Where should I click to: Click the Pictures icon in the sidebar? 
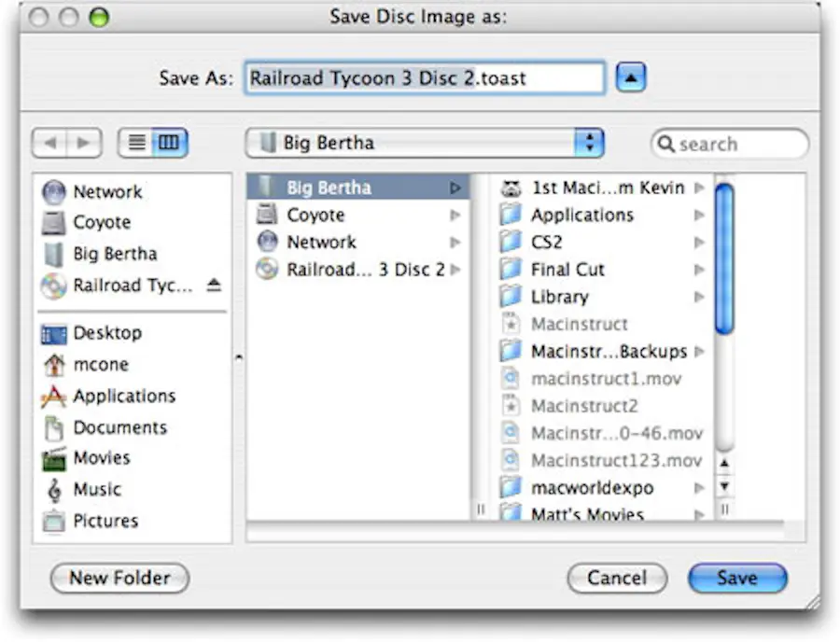[x=52, y=521]
